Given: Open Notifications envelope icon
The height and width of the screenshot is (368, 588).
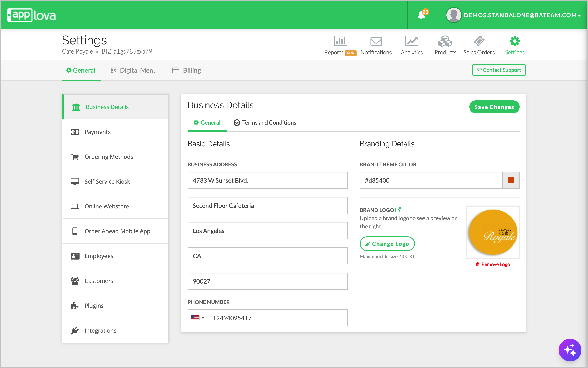Looking at the screenshot, I should (x=376, y=41).
